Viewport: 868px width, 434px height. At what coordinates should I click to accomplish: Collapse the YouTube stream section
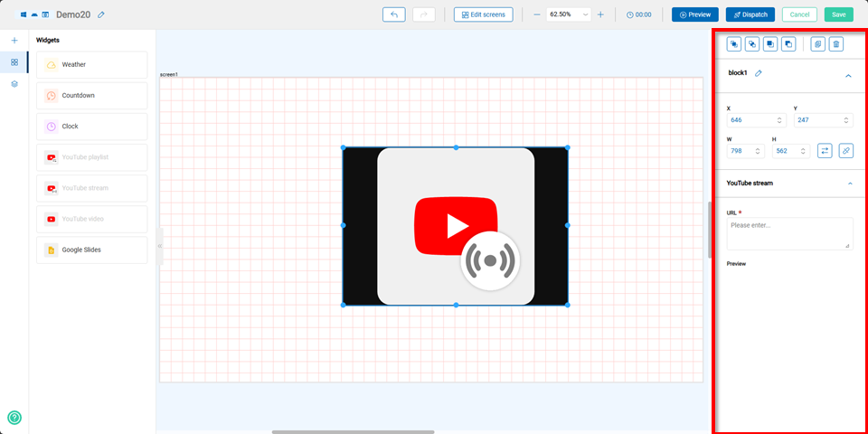point(849,184)
